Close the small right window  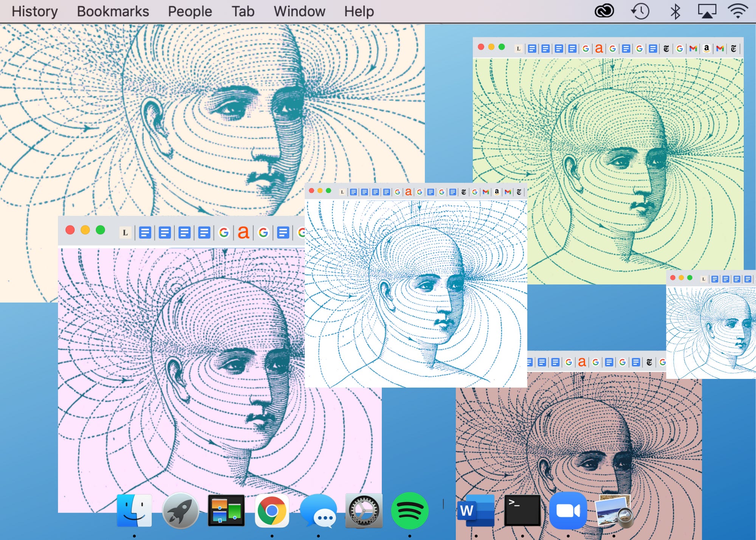pos(673,278)
